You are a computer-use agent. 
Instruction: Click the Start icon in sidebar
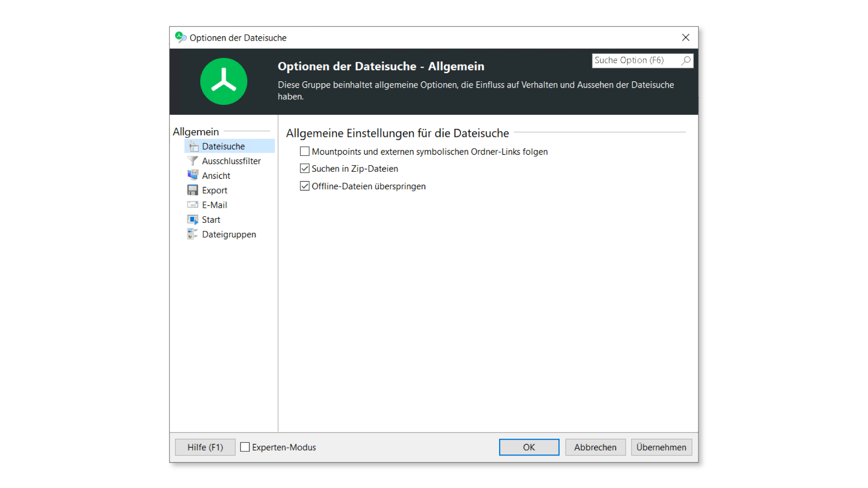[193, 220]
